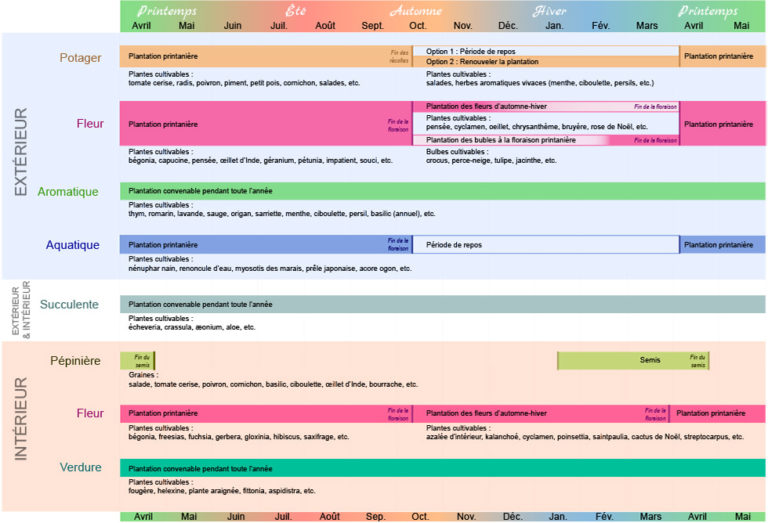This screenshot has width=768, height=523.
Task: Click Plantation des fleurs d'automne-hiver outdoor bar
Action: [x=546, y=107]
